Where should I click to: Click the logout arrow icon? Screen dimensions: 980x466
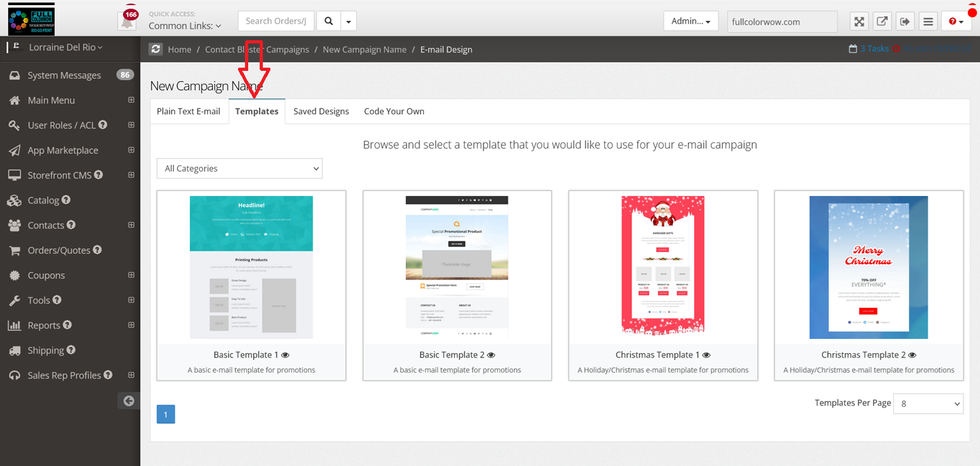[905, 22]
